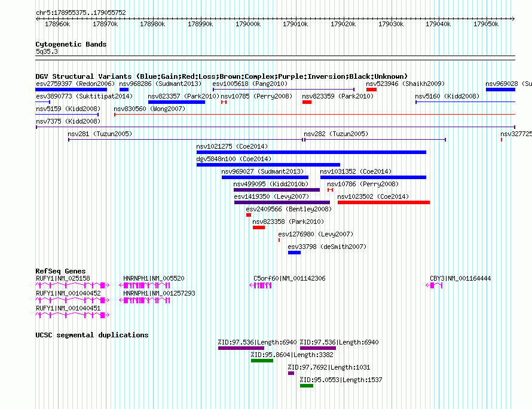Click the 179000k ruler tick label
The image size is (532, 409).
tap(248, 24)
